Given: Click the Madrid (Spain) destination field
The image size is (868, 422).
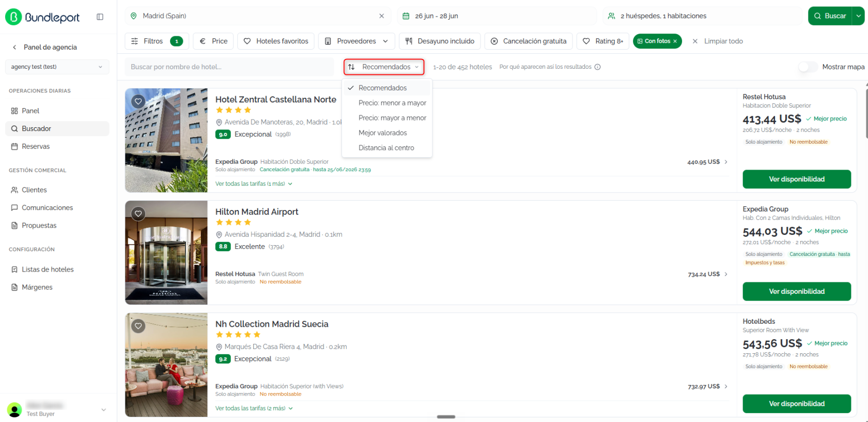Looking at the screenshot, I should click(257, 16).
